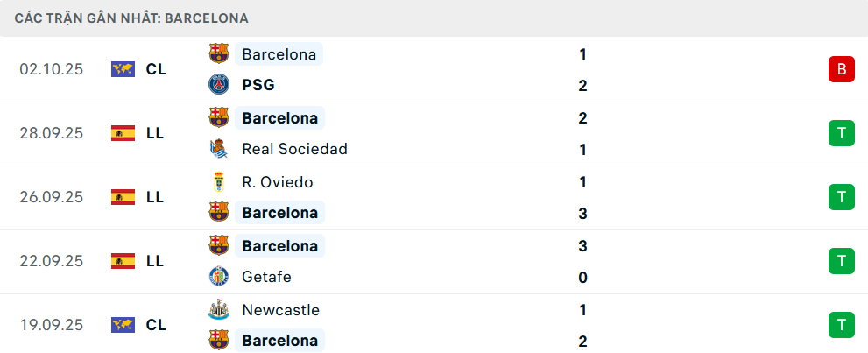Click the Getafe club crest icon
Screen dimensions: 868x353
pyautogui.click(x=218, y=277)
